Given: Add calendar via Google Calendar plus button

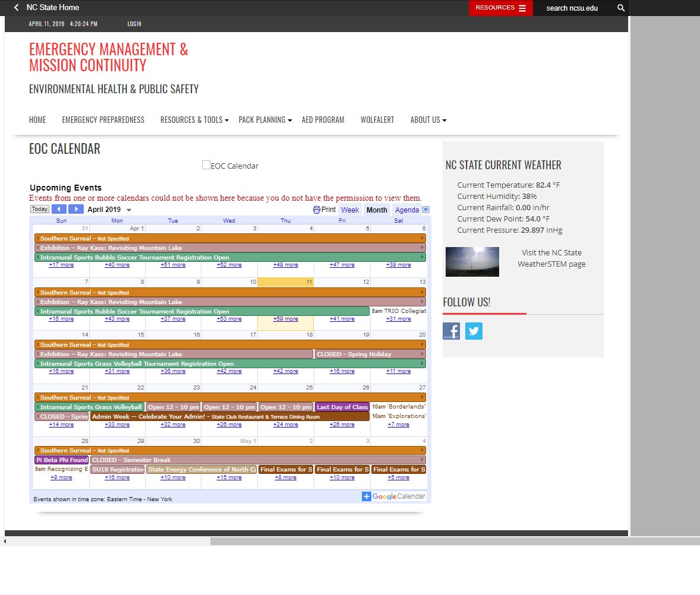Looking at the screenshot, I should tap(367, 496).
